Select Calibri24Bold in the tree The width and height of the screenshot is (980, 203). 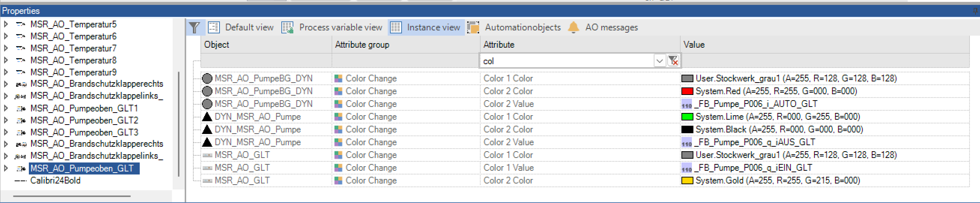point(55,180)
